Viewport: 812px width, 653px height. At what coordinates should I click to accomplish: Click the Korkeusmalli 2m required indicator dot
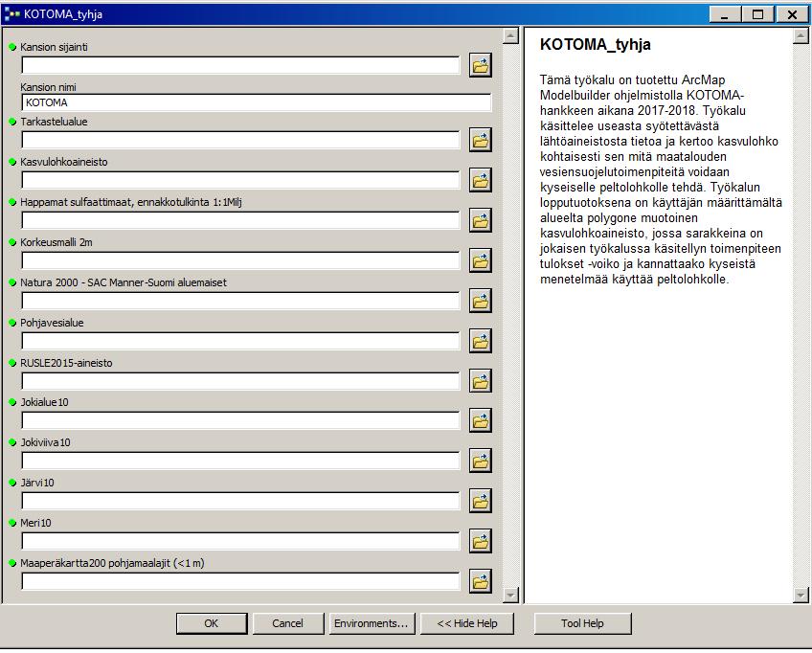(13, 242)
